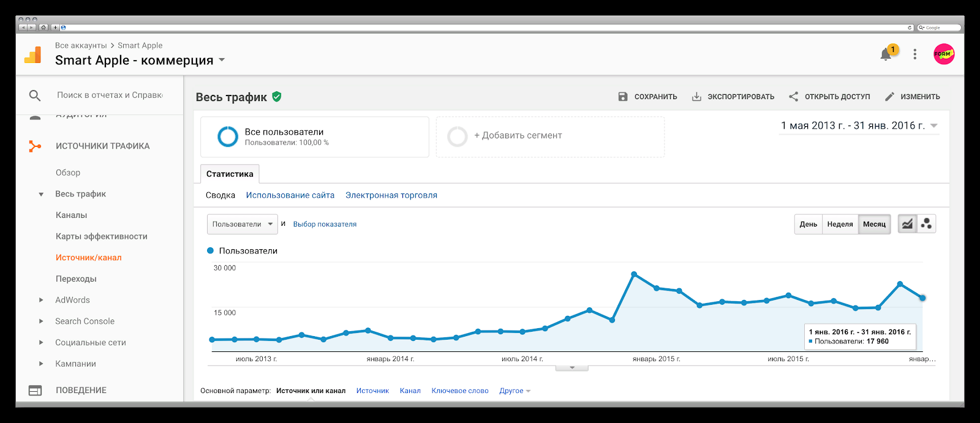
Task: Expand the AdWords section
Action: click(41, 300)
